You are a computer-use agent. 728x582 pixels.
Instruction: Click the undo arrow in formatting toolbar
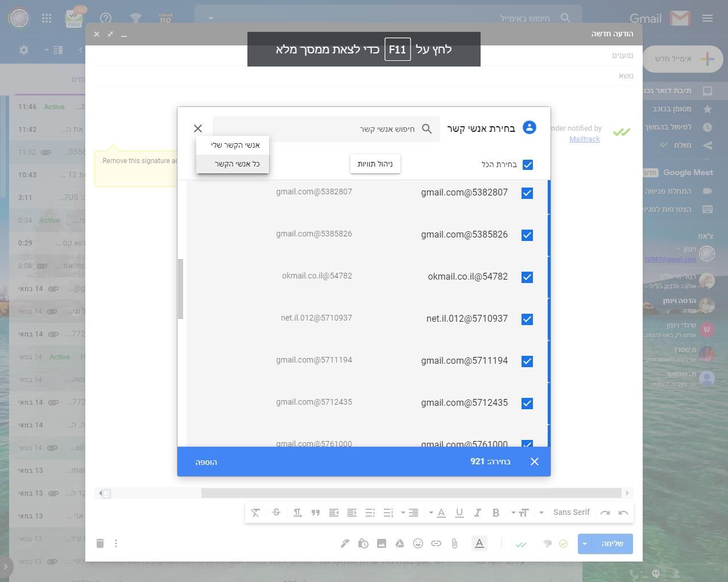tap(623, 513)
